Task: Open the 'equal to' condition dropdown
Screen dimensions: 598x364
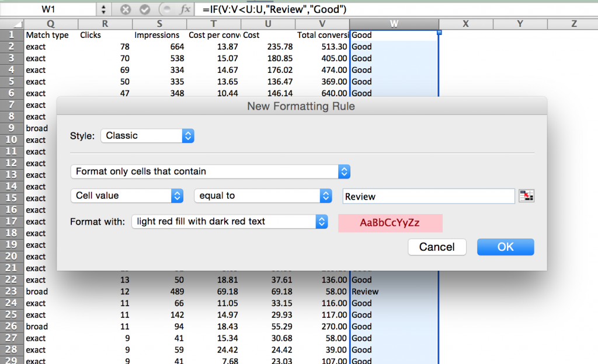Action: [x=263, y=195]
